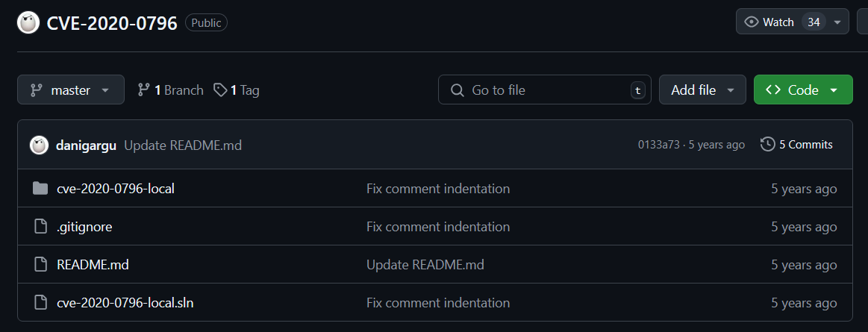Click the .gitignore file icon

coord(40,227)
